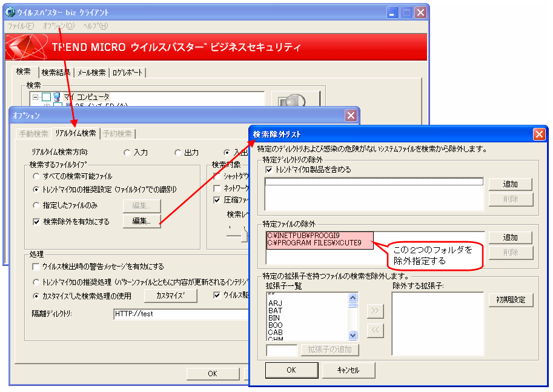
Task: Minimize the ウイルスバスター biz クライアント window
Action: coord(392,13)
